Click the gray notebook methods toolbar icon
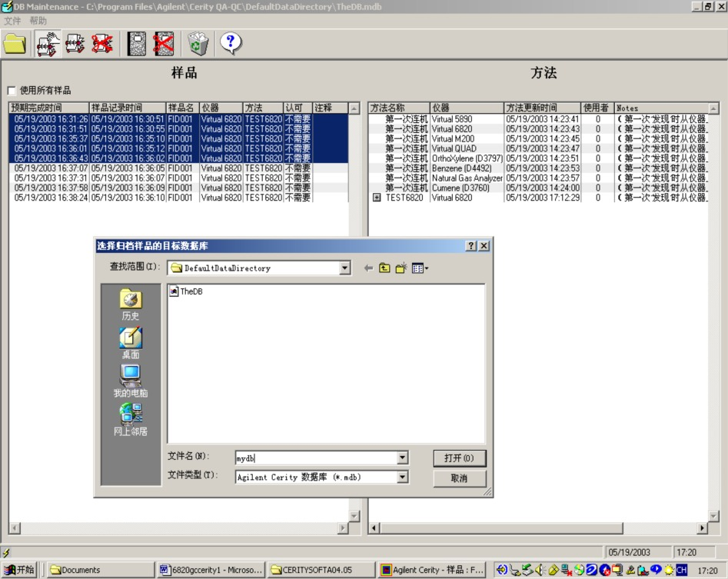Screen dimensions: 728x579 point(137,44)
